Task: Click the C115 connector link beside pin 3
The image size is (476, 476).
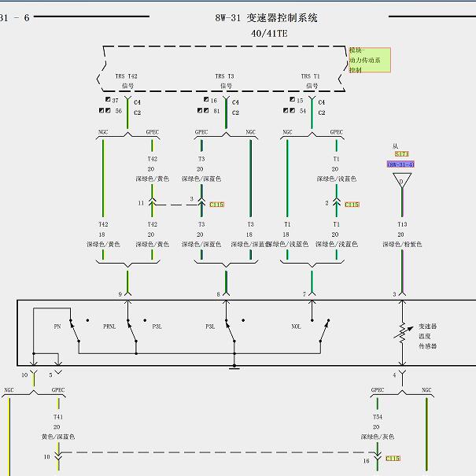Action: tap(216, 205)
